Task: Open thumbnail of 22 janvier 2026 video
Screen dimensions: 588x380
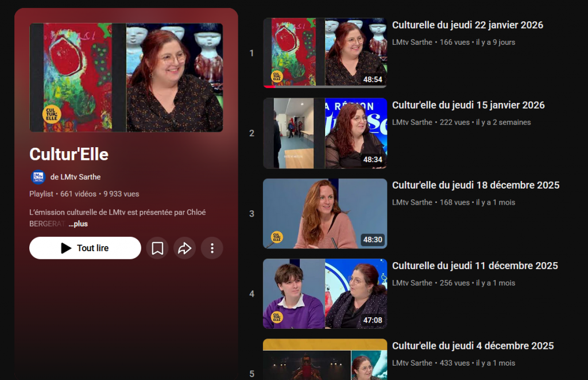Action: point(324,53)
